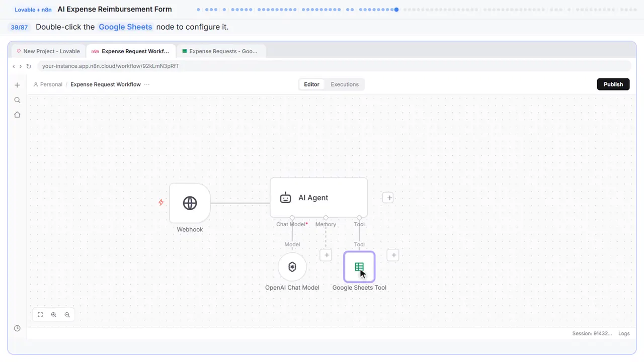Publish the workflow
Image resolution: width=644 pixels, height=362 pixels.
pos(613,84)
